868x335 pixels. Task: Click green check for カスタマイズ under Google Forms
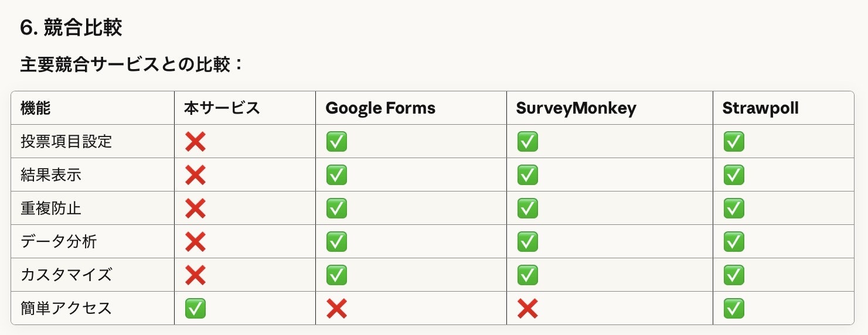pyautogui.click(x=336, y=275)
